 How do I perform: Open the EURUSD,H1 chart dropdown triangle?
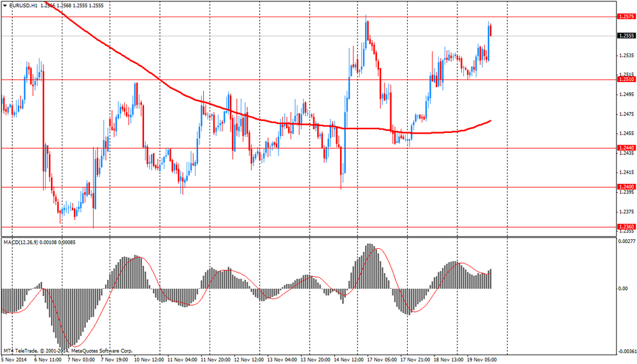coord(5,6)
